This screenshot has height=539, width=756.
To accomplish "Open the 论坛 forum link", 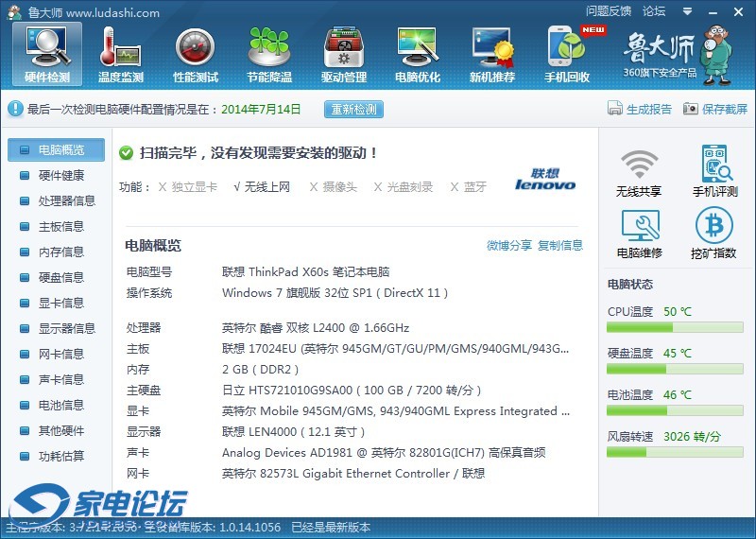I will pyautogui.click(x=654, y=10).
